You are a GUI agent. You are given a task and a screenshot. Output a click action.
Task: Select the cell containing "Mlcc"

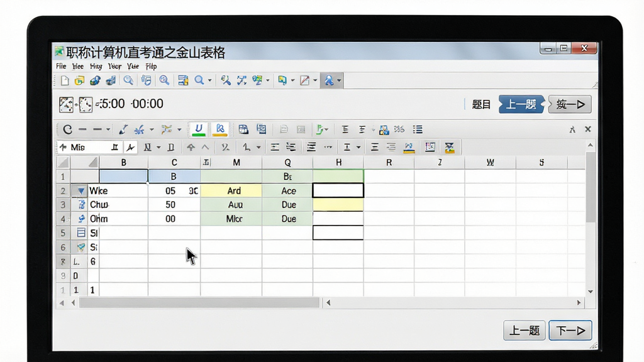pyautogui.click(x=231, y=219)
